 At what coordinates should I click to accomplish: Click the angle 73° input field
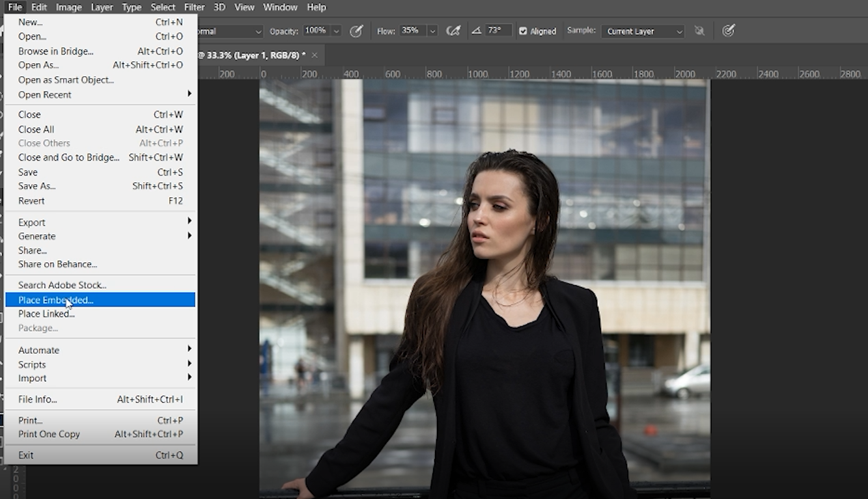pos(498,31)
